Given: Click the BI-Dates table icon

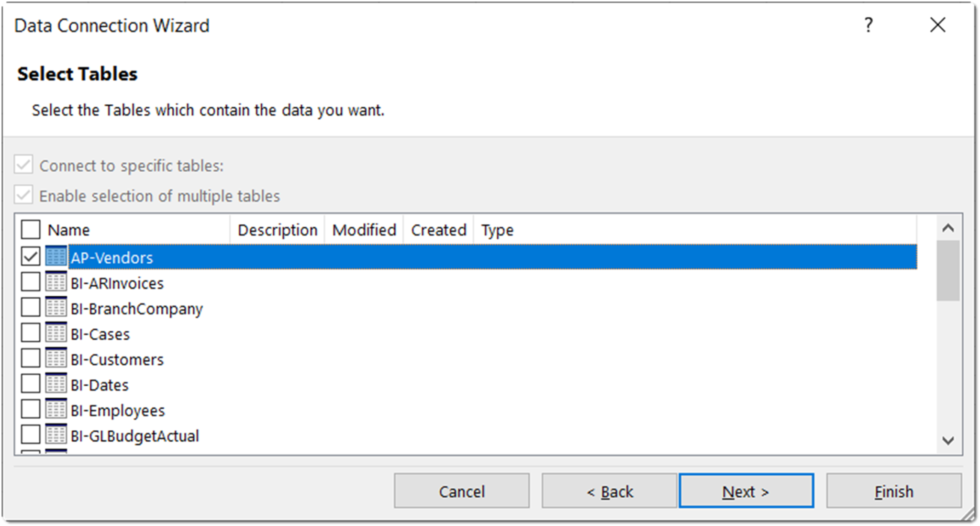Looking at the screenshot, I should pyautogui.click(x=56, y=384).
